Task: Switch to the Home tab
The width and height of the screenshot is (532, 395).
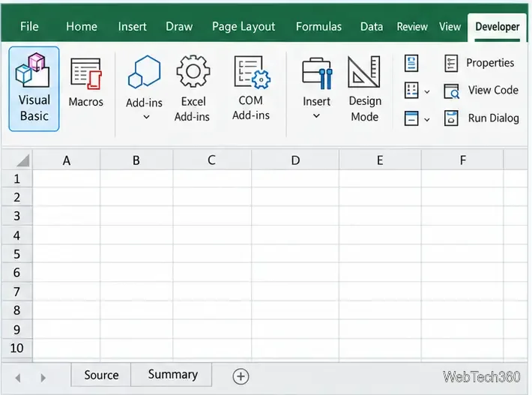Action: point(82,26)
